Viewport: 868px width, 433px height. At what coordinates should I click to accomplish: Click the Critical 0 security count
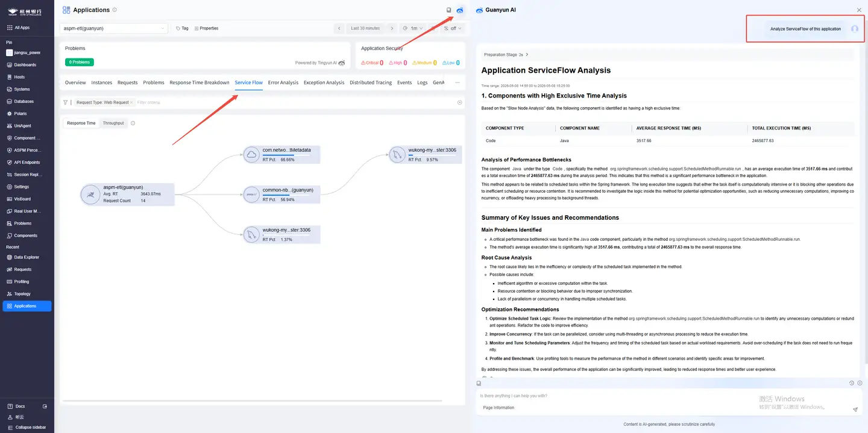(372, 63)
